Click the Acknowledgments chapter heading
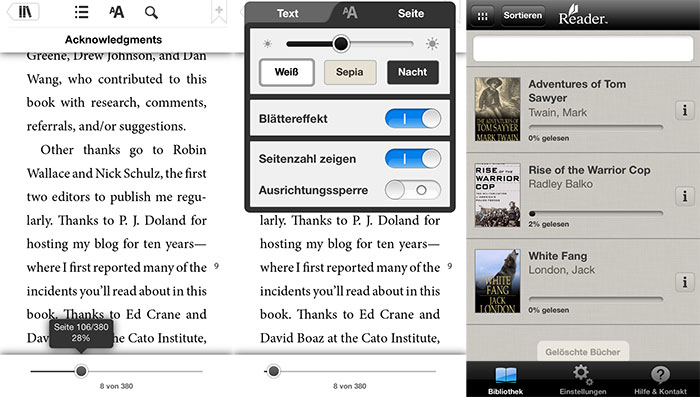This screenshot has width=700, height=397. 113,40
